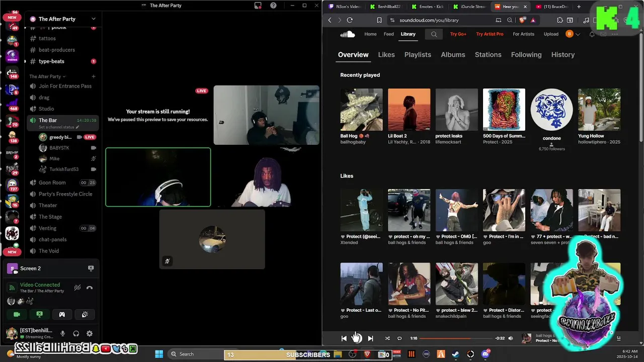Image resolution: width=644 pixels, height=362 pixels.
Task: Open the Albums library tab
Action: point(453,55)
